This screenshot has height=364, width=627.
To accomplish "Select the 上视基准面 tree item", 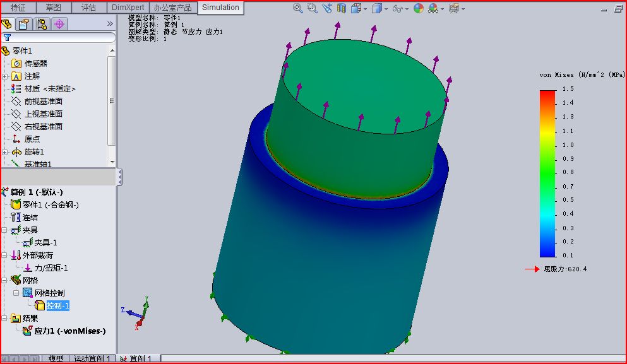I will point(43,114).
